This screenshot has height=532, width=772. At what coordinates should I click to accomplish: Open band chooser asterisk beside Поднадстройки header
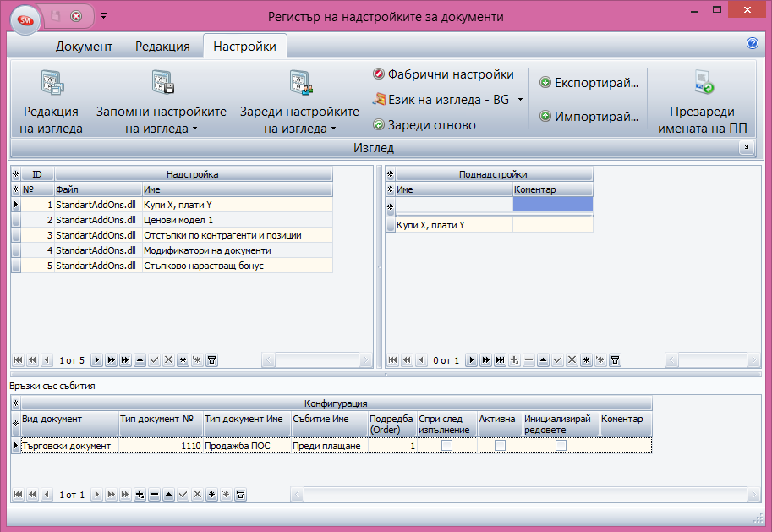pos(391,174)
